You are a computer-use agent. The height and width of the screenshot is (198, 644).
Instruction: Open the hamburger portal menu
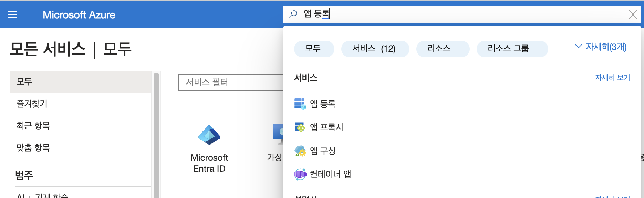click(x=12, y=14)
